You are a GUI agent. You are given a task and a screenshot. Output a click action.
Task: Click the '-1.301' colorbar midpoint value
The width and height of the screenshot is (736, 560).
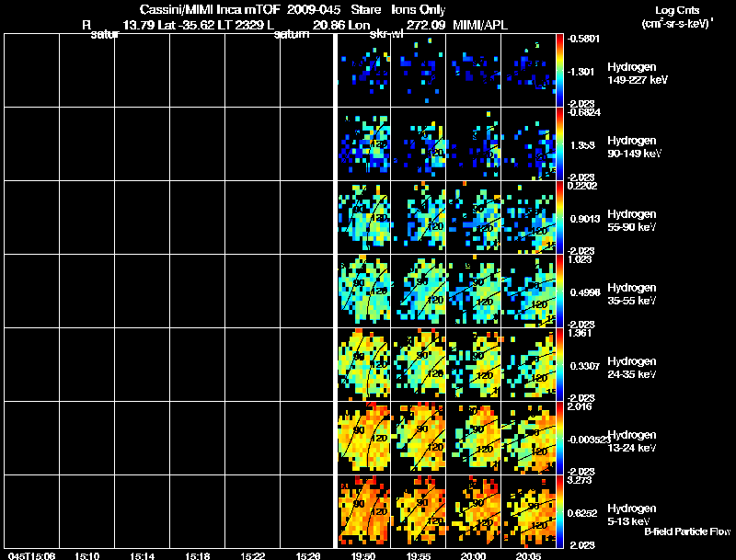[581, 72]
